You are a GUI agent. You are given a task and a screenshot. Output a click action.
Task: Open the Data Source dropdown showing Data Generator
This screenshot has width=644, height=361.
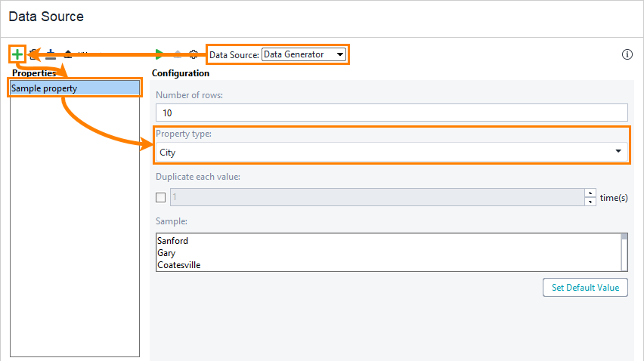[303, 54]
